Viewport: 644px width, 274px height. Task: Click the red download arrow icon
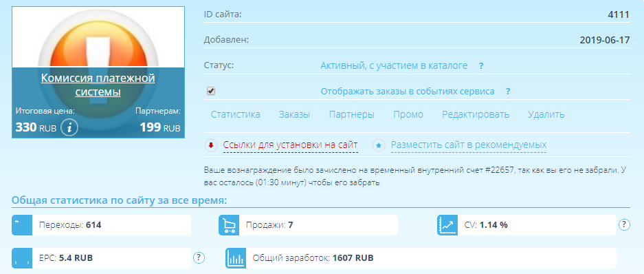coord(211,145)
